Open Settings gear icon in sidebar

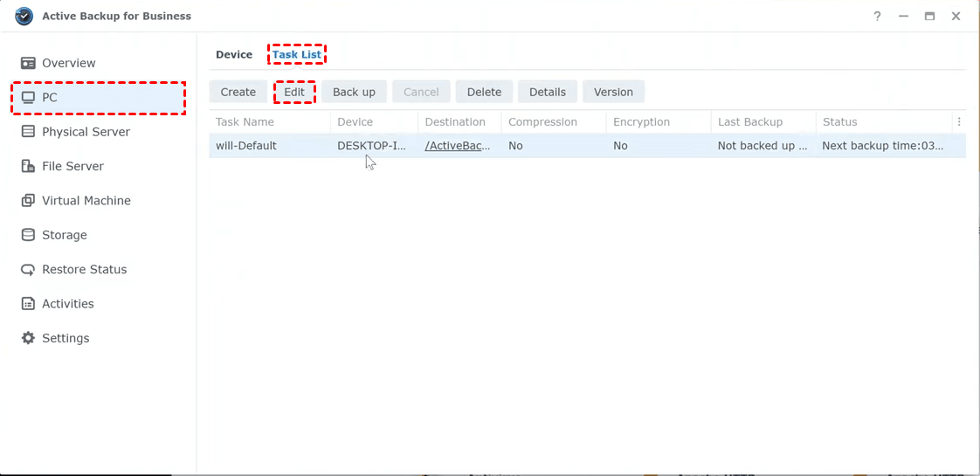pos(28,338)
